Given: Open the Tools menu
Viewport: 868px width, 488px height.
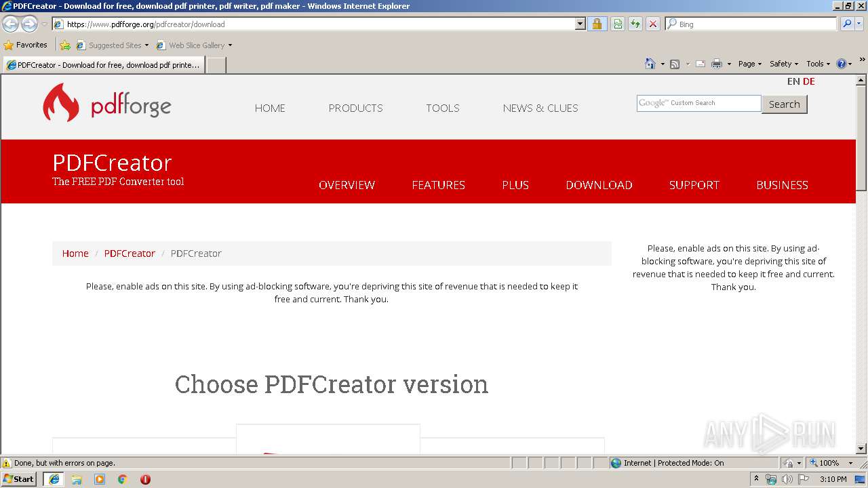Looking at the screenshot, I should click(818, 64).
